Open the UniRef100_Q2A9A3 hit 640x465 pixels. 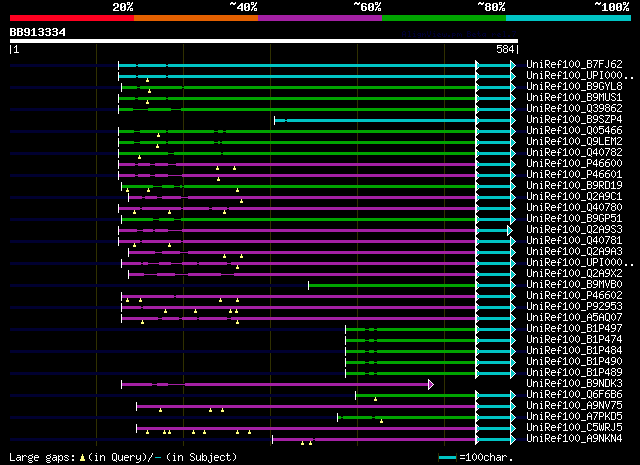574,251
